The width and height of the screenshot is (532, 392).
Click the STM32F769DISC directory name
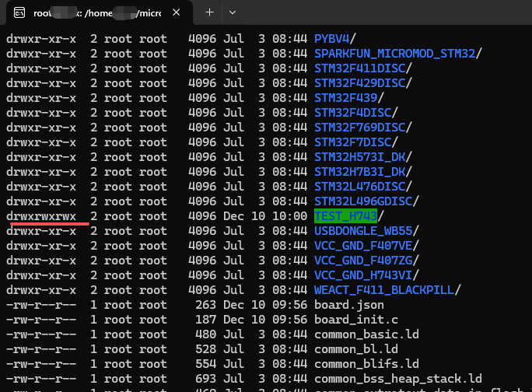click(359, 128)
